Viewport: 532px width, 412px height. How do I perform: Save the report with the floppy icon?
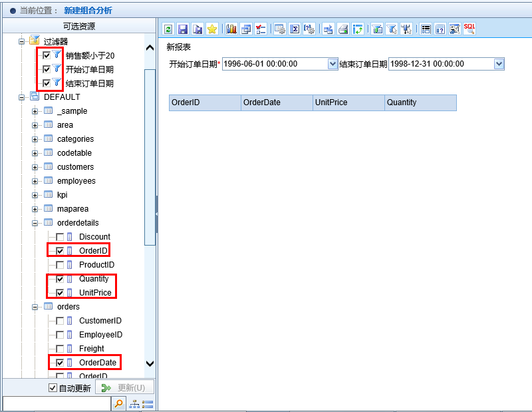coord(183,29)
